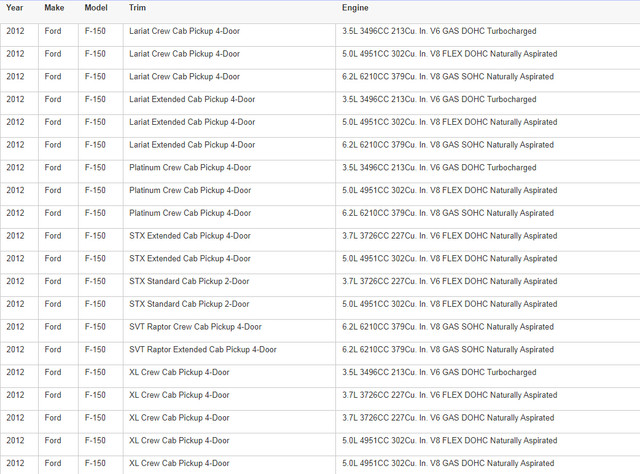Select 5.0L V8 FLEX engine in Lariat Extended Cab row
The width and height of the screenshot is (640, 474).
pyautogui.click(x=449, y=122)
